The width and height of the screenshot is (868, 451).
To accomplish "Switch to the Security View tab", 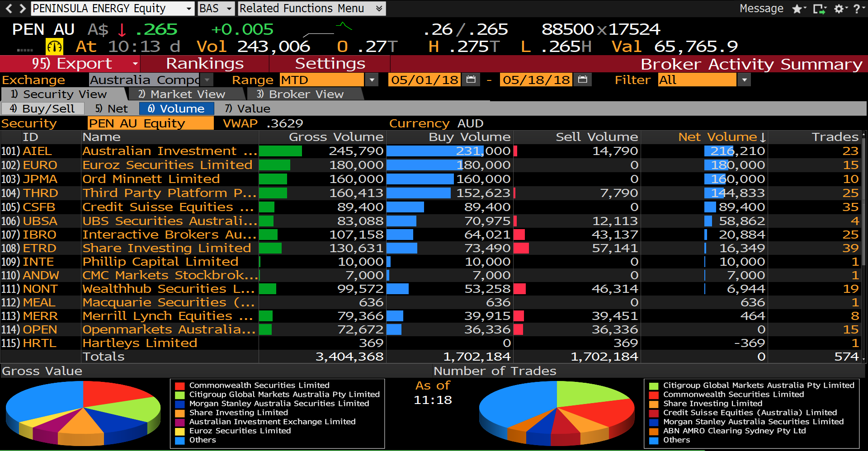I will (64, 94).
